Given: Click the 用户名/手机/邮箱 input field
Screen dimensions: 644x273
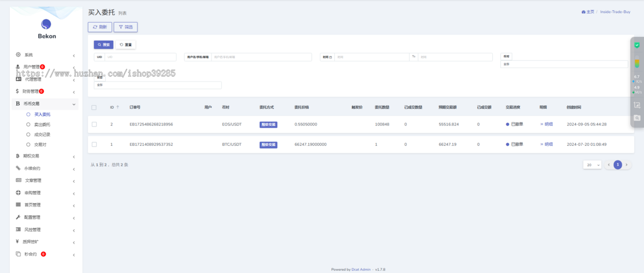Looking at the screenshot, I should tap(261, 57).
